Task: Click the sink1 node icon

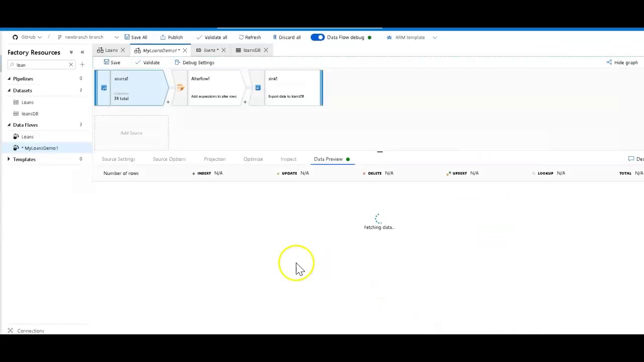Action: point(258,88)
